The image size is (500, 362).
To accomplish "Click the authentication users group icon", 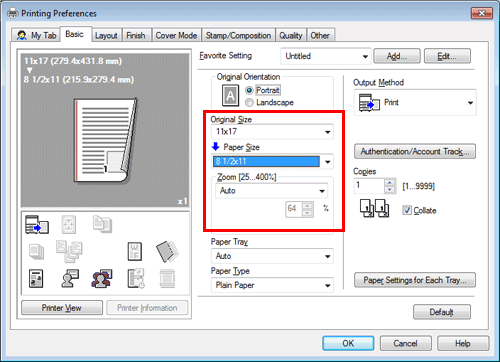I will pos(102,278).
